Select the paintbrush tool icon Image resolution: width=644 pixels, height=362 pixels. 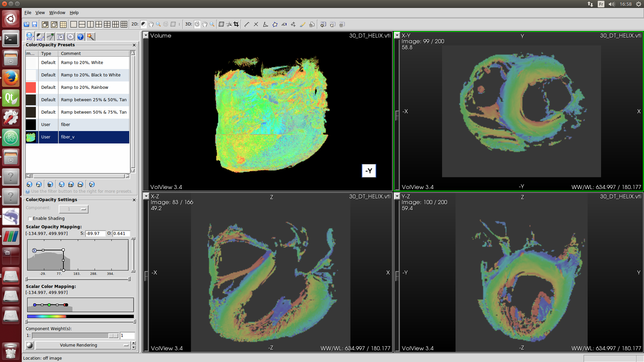tap(303, 24)
